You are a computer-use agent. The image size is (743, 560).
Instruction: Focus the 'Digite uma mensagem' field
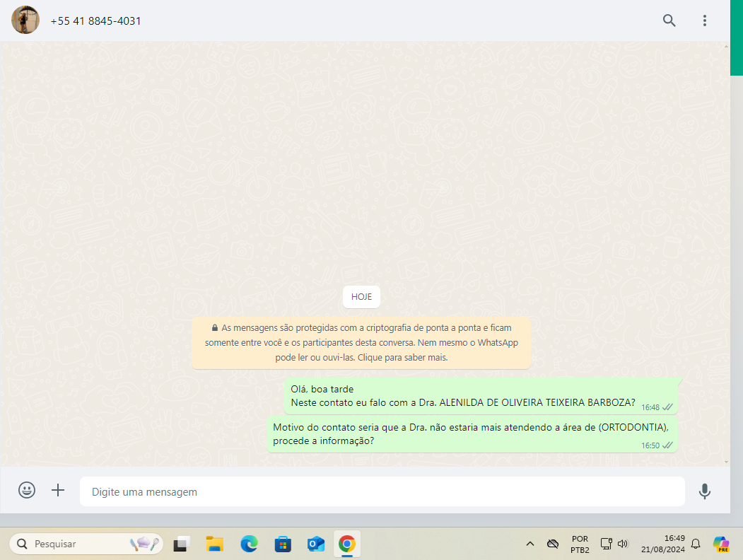click(382, 491)
